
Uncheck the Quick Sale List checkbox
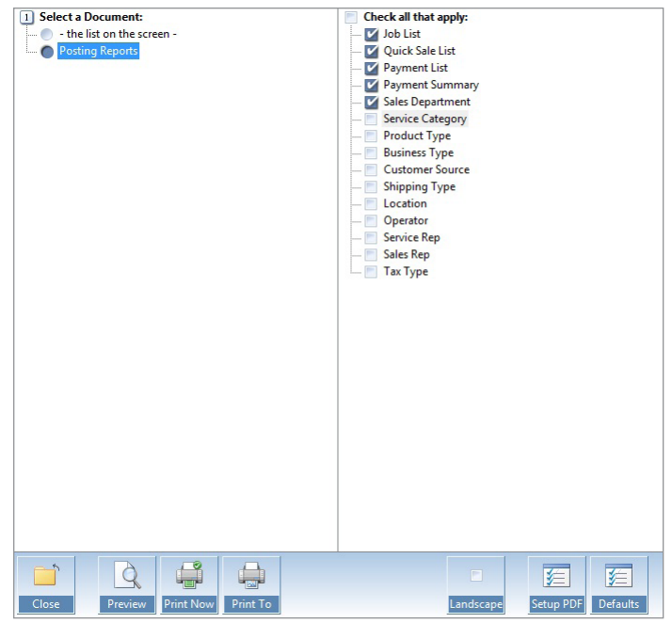(371, 51)
